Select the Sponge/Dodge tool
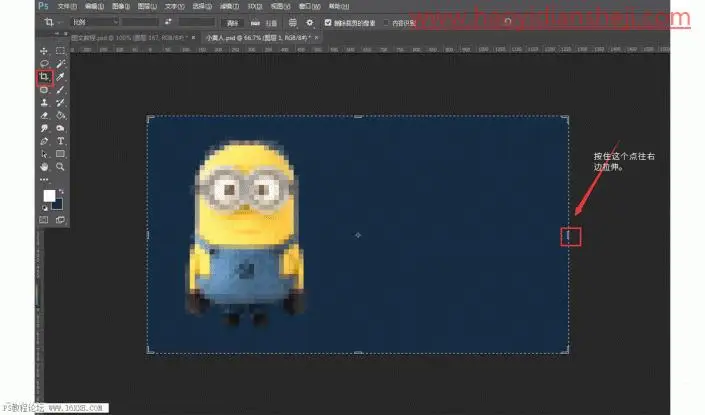This screenshot has width=705, height=415. (60, 128)
